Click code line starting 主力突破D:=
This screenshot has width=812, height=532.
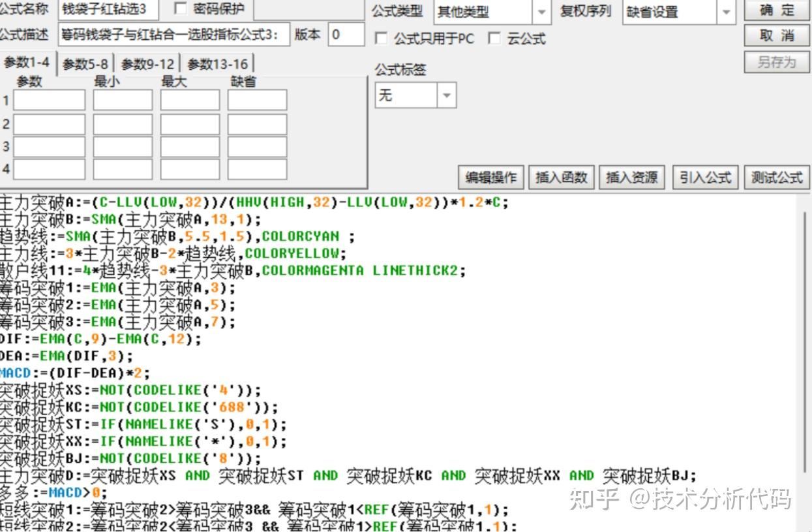pyautogui.click(x=348, y=475)
